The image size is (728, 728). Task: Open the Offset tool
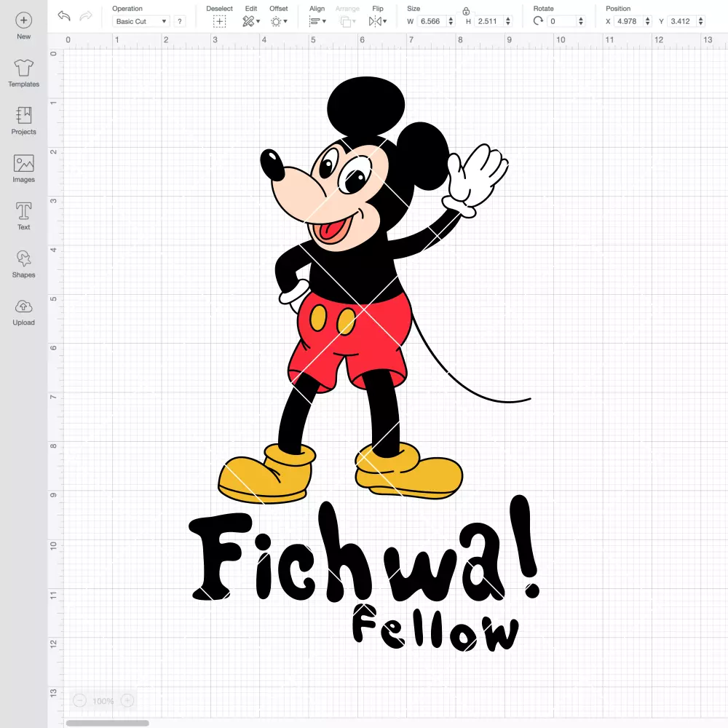(279, 21)
